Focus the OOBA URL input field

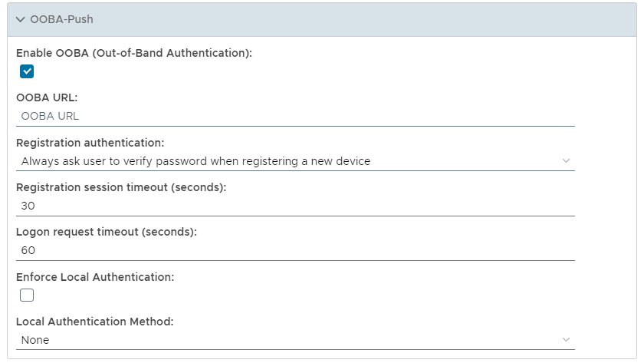pyautogui.click(x=295, y=117)
